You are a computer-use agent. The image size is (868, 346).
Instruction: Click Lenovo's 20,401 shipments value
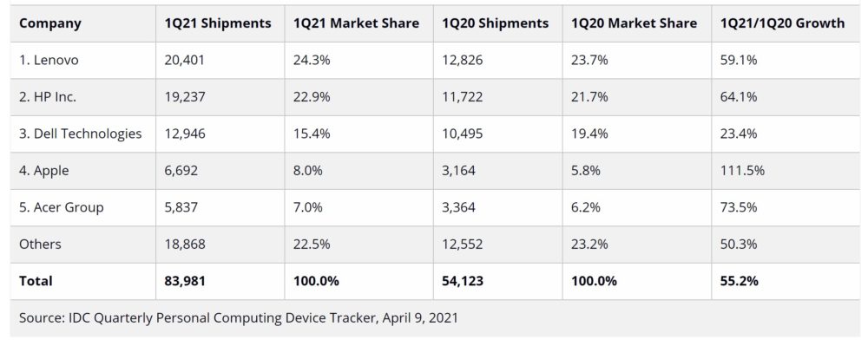click(184, 60)
